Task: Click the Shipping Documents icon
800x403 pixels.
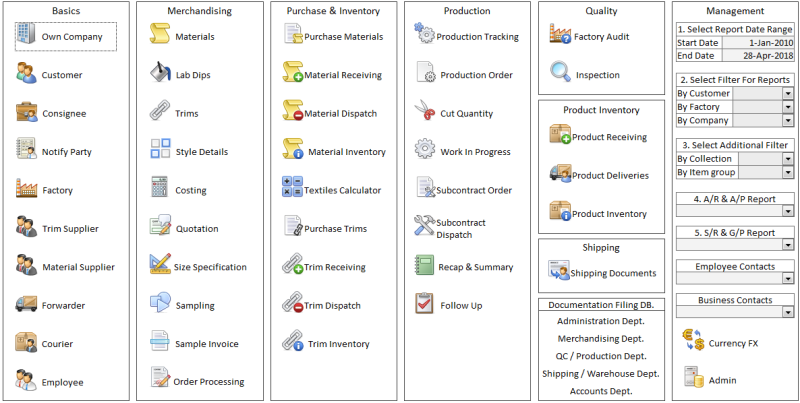Action: 560,272
